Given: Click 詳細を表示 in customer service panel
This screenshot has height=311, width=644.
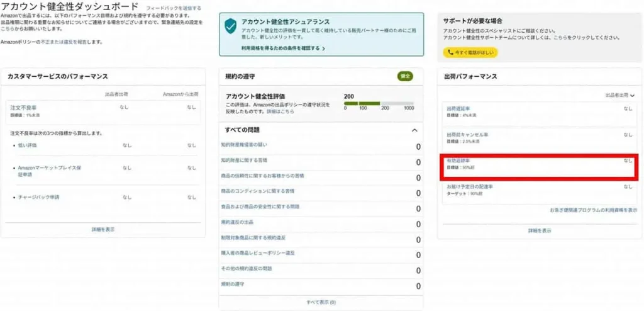Looking at the screenshot, I should click(103, 229).
